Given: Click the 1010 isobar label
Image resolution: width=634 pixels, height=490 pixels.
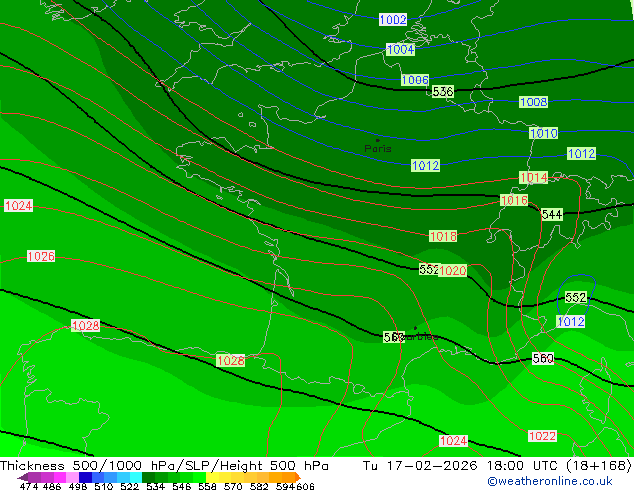Looking at the screenshot, I should tap(543, 133).
